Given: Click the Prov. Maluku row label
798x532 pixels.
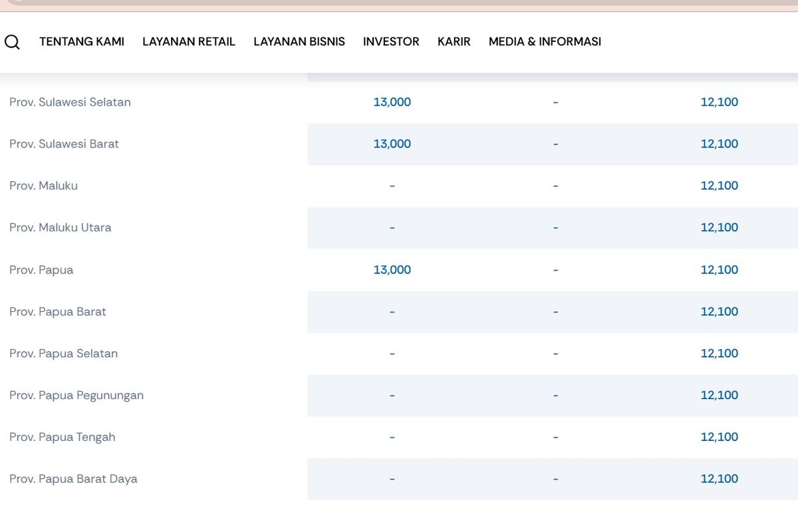Looking at the screenshot, I should 43,186.
